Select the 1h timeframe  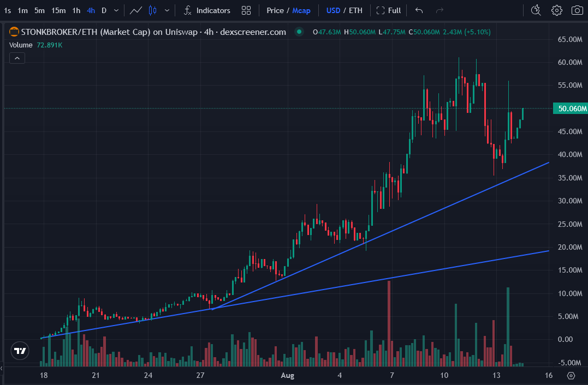click(76, 10)
